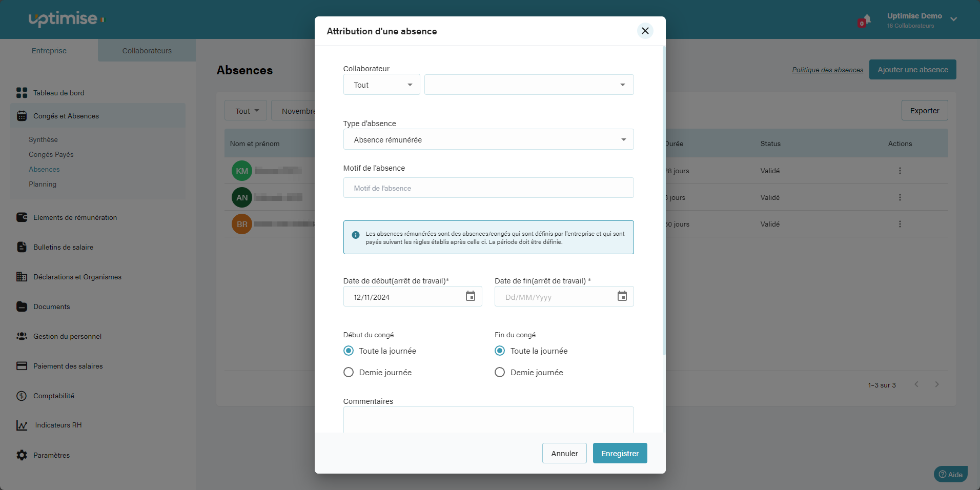Image resolution: width=980 pixels, height=490 pixels.
Task: Open actions menu for BR row
Action: [900, 224]
